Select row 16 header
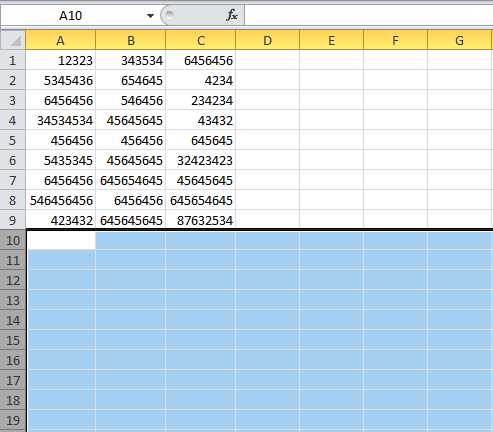Screen dimensions: 493x432 coord(13,360)
